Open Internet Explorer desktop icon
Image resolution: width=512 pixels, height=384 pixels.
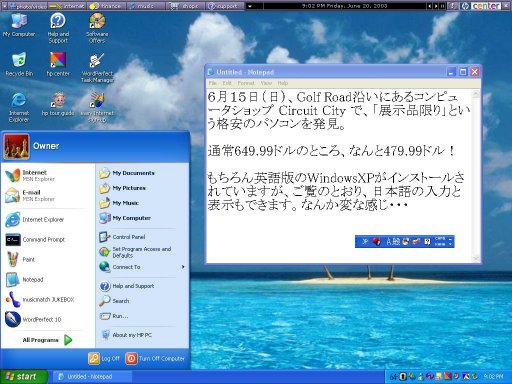[x=19, y=108]
